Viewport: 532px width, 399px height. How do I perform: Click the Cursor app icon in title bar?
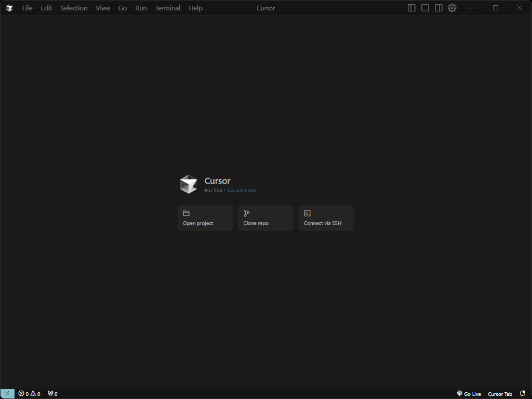tap(9, 8)
